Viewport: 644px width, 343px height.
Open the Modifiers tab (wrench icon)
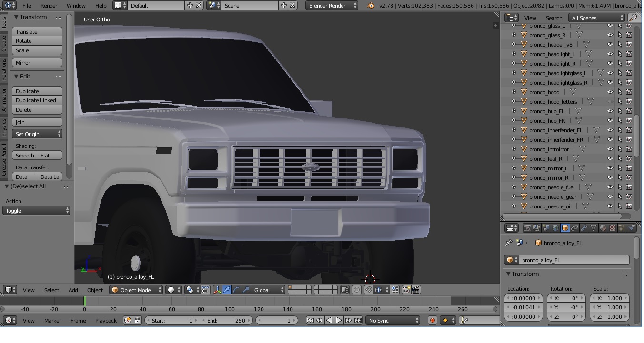(x=584, y=228)
